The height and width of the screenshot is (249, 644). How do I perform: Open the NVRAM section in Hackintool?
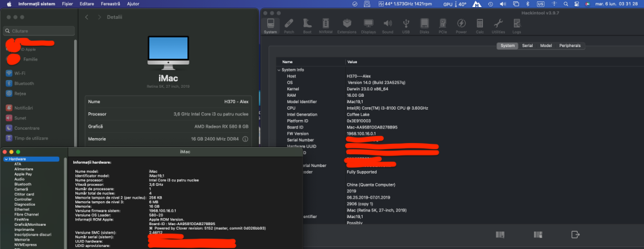[x=326, y=26]
